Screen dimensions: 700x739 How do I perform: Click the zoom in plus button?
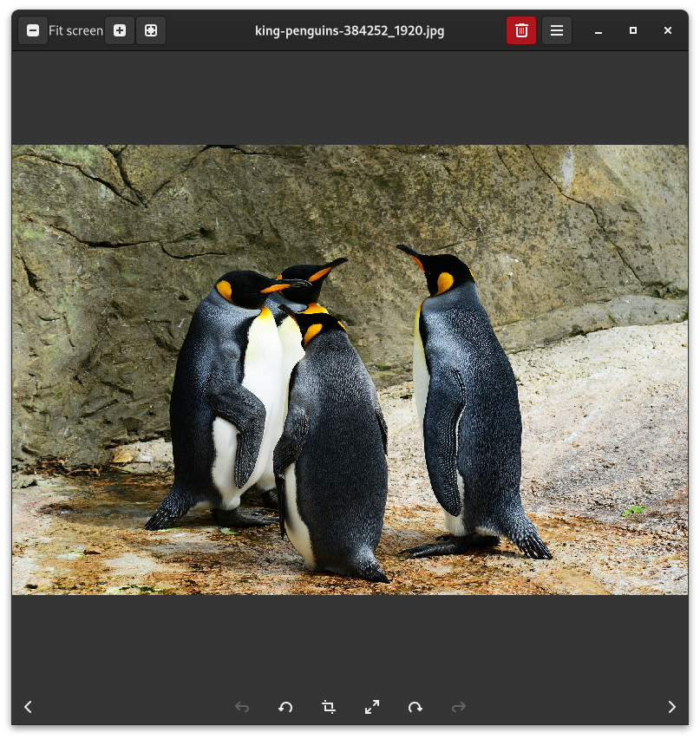pyautogui.click(x=120, y=30)
